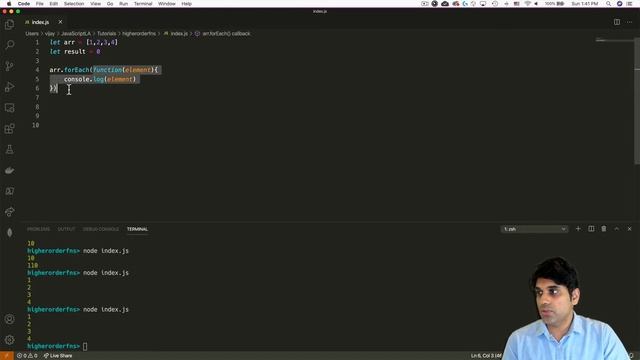Viewport: 640px width, 360px height.
Task: Open the Accounts icon in activity bar
Action: (x=9, y=319)
